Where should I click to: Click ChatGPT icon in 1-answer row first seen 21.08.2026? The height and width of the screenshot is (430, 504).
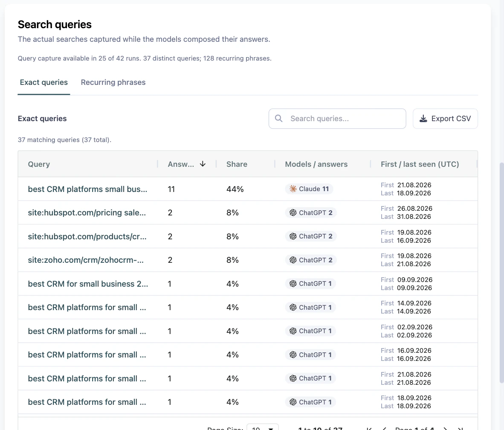293,378
